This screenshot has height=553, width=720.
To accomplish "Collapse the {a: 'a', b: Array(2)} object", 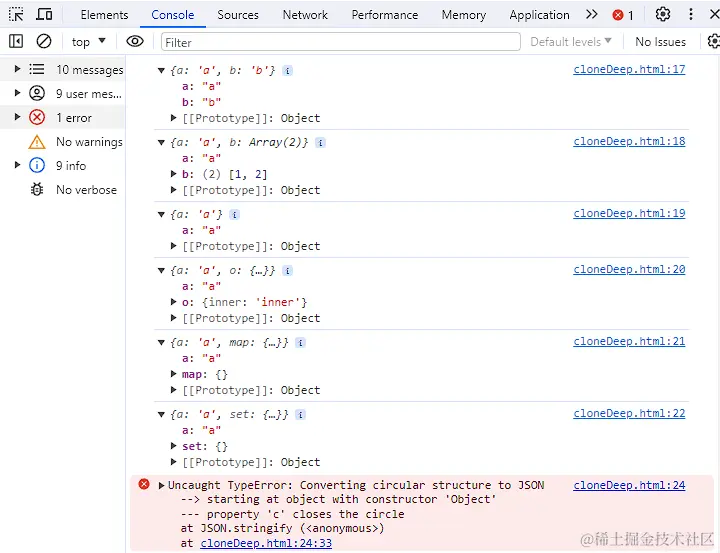I will coord(161,142).
